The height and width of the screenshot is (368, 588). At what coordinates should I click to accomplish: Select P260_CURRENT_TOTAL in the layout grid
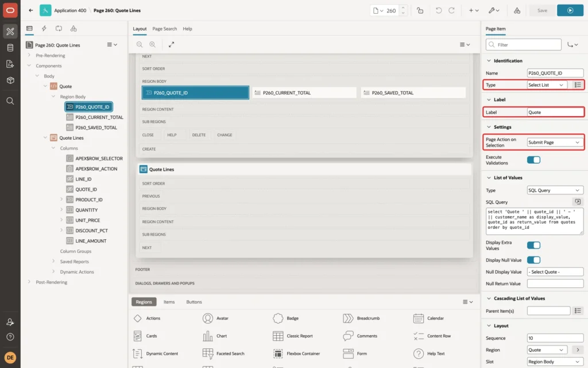tap(304, 93)
